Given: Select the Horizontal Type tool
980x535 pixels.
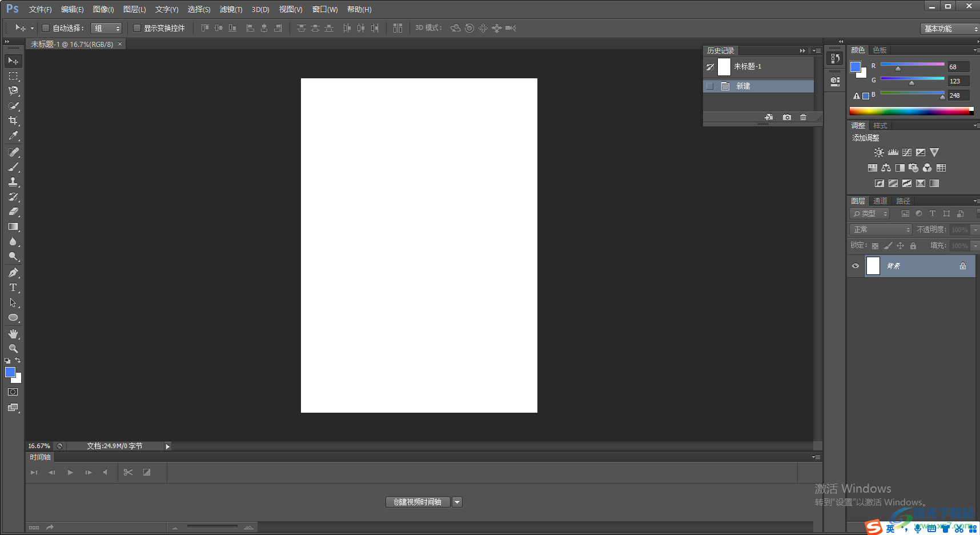Looking at the screenshot, I should point(13,288).
